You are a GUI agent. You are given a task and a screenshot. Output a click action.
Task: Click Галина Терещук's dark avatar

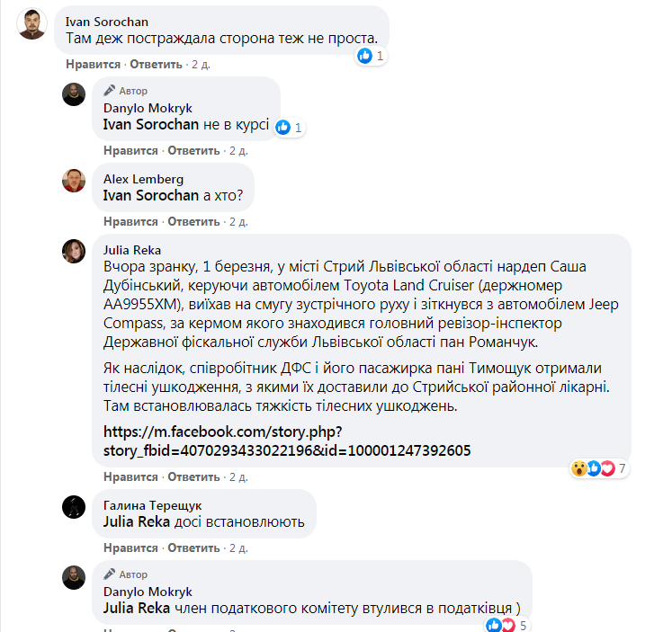click(x=74, y=507)
